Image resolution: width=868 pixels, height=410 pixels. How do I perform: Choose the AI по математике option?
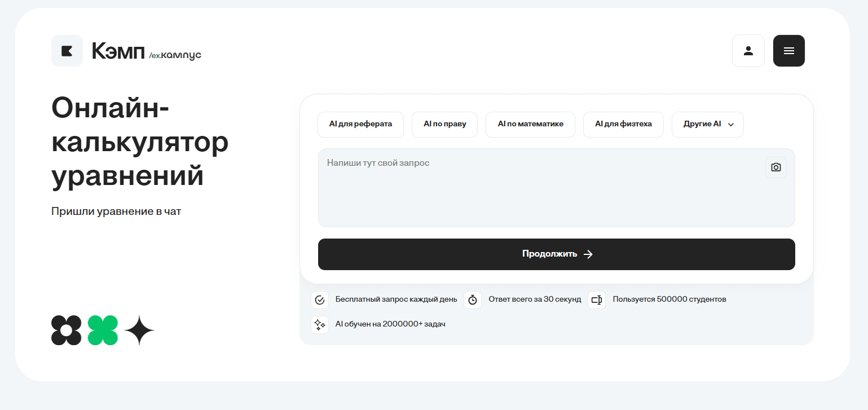pos(530,124)
